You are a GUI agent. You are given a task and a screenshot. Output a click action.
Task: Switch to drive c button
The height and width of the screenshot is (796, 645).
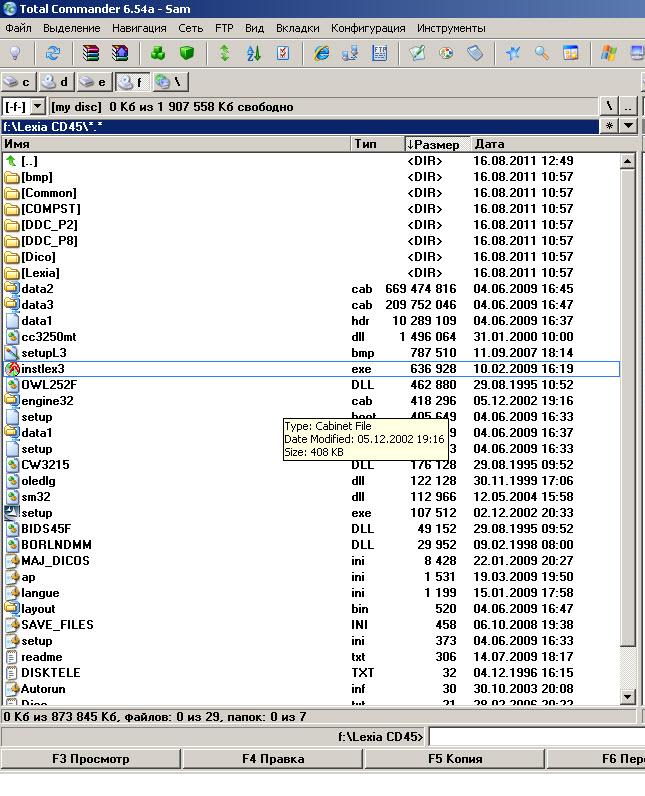pyautogui.click(x=17, y=82)
